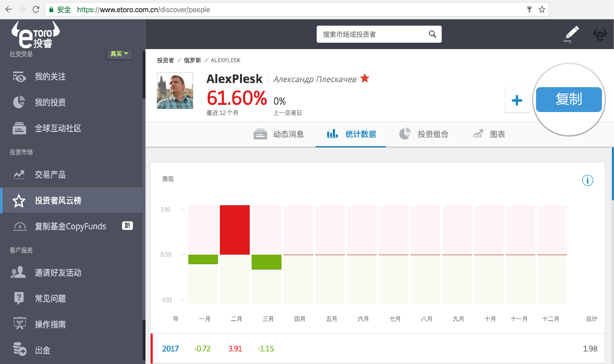Click the saved password key icon

pos(530,9)
